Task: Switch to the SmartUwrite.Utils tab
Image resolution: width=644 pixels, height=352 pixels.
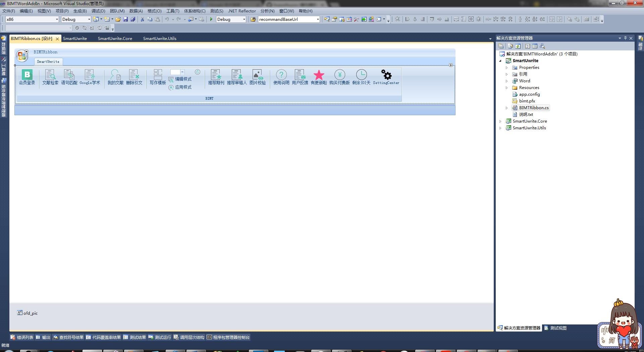Action: pos(160,39)
